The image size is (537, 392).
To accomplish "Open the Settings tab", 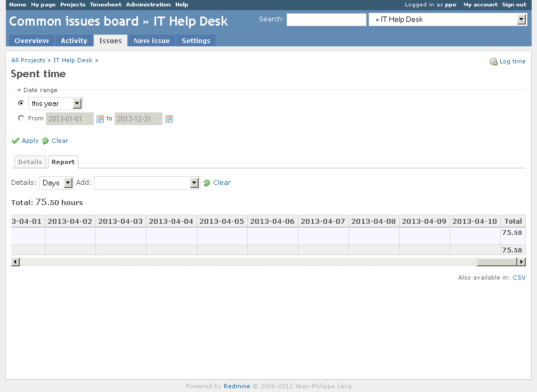I will 196,40.
